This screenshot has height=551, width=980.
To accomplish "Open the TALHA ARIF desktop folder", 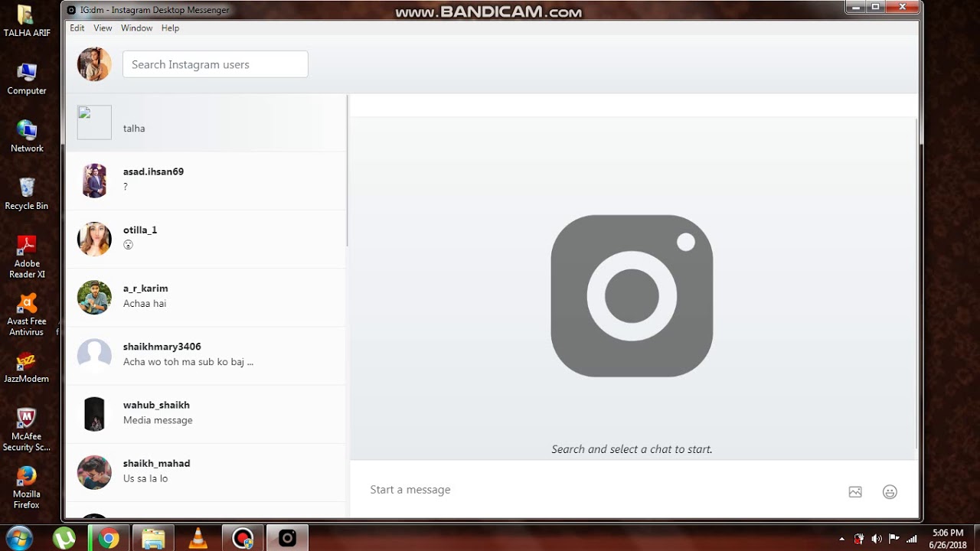I will 27,22.
